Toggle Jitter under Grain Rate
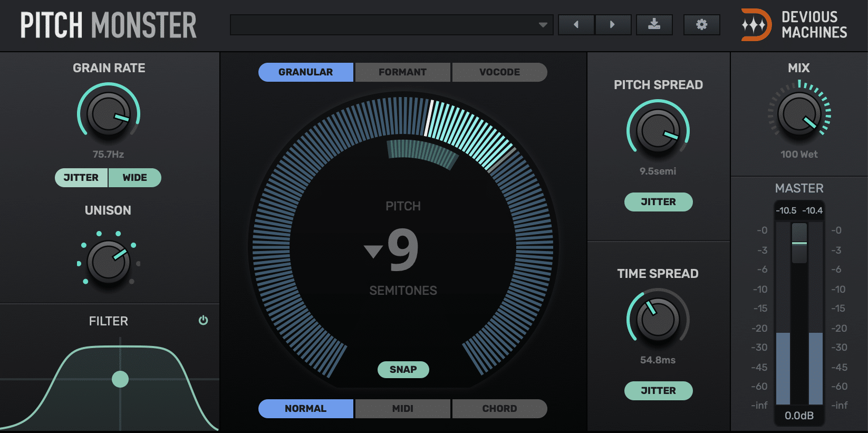 81,178
